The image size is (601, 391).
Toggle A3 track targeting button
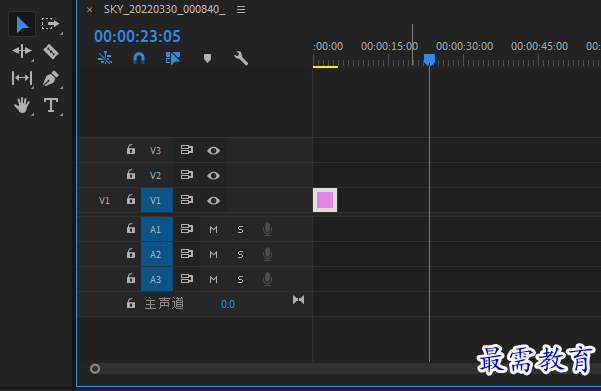(x=157, y=279)
